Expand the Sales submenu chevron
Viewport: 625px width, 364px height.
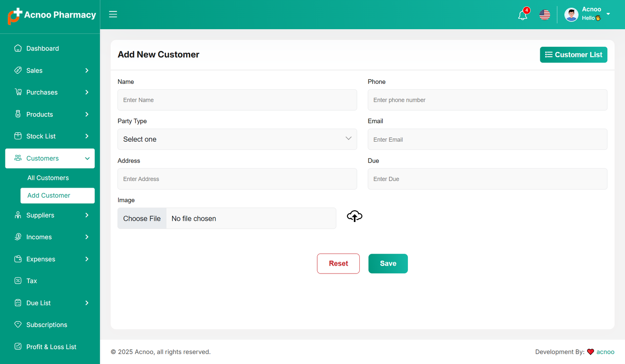[x=87, y=71]
